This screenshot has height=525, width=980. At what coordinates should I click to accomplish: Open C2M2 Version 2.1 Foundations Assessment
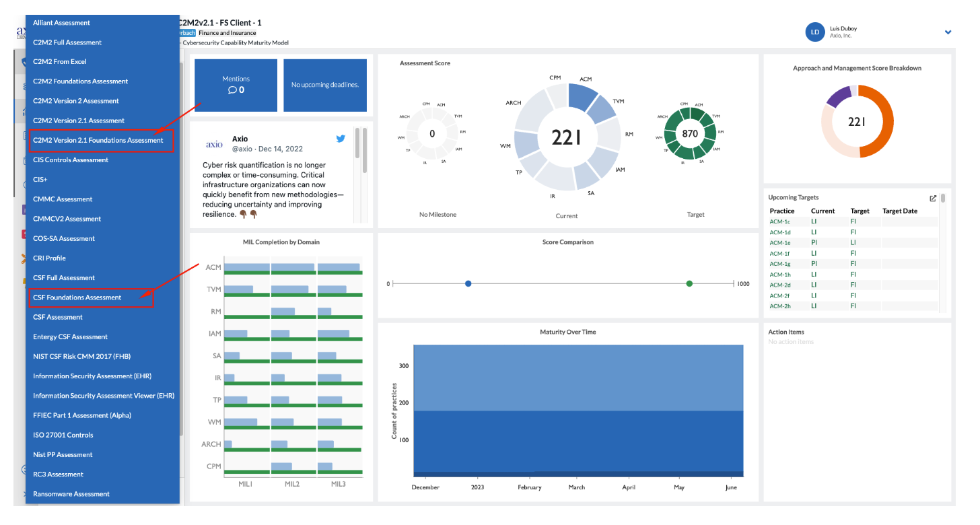click(x=98, y=140)
